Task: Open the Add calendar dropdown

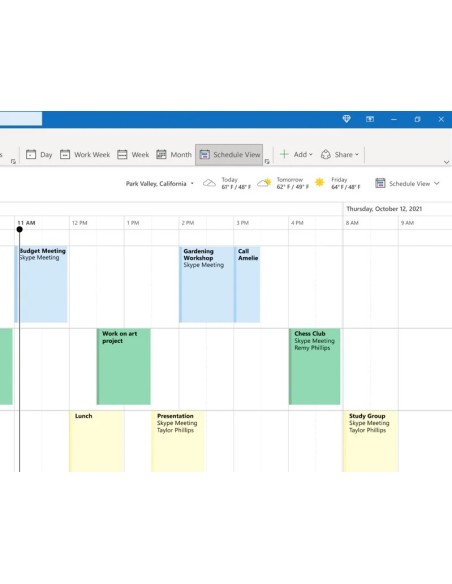Action: pyautogui.click(x=296, y=155)
